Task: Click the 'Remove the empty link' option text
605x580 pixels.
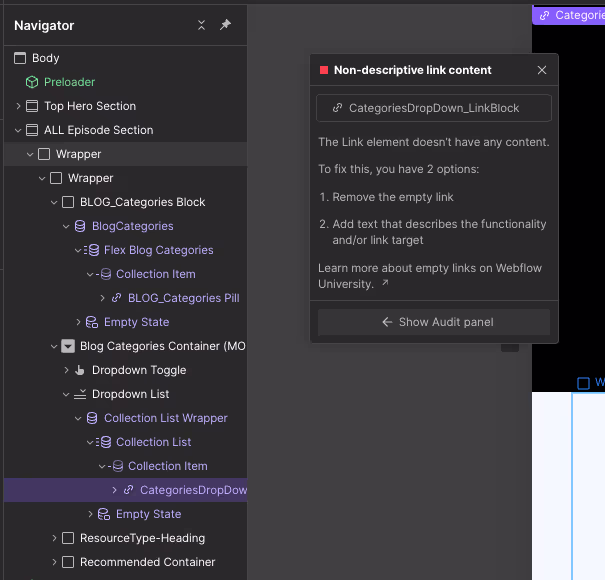Action: coord(393,197)
